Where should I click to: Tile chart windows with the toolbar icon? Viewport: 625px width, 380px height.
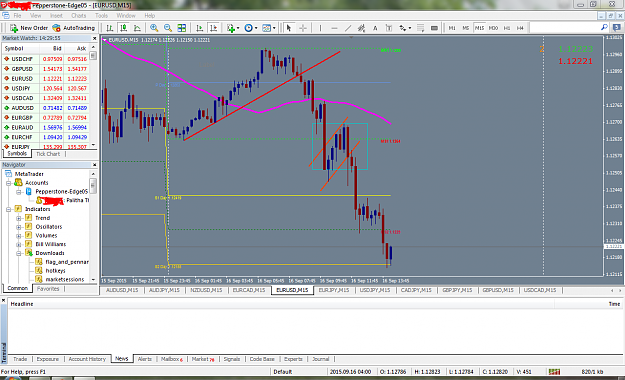tap(182, 28)
